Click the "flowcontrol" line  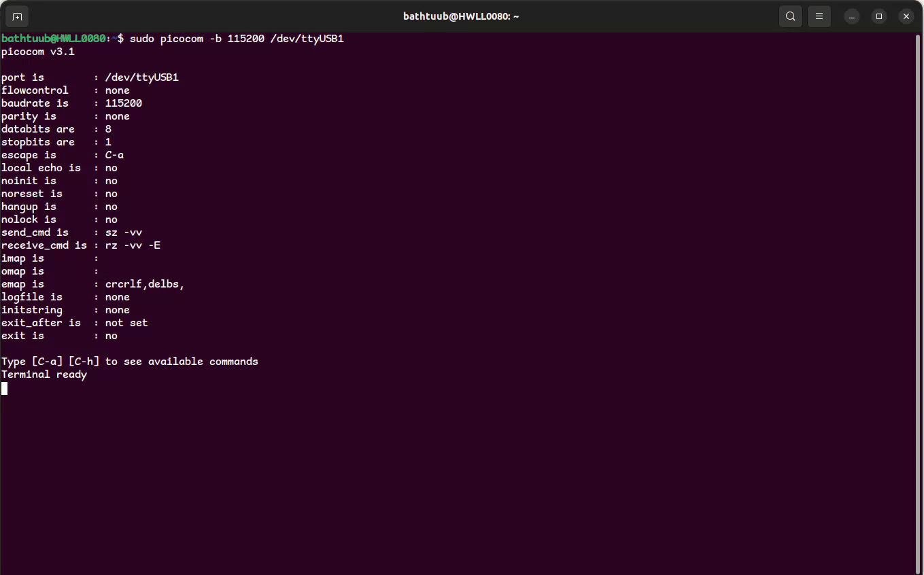pyautogui.click(x=65, y=90)
